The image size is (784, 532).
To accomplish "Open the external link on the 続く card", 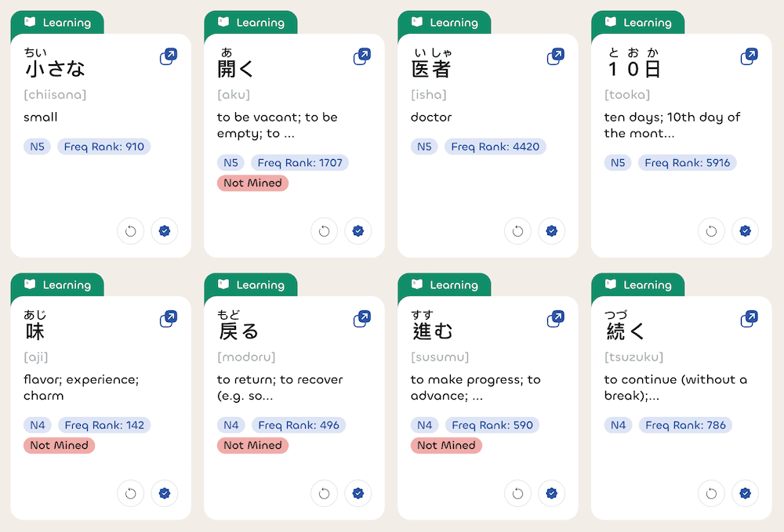I will (749, 319).
